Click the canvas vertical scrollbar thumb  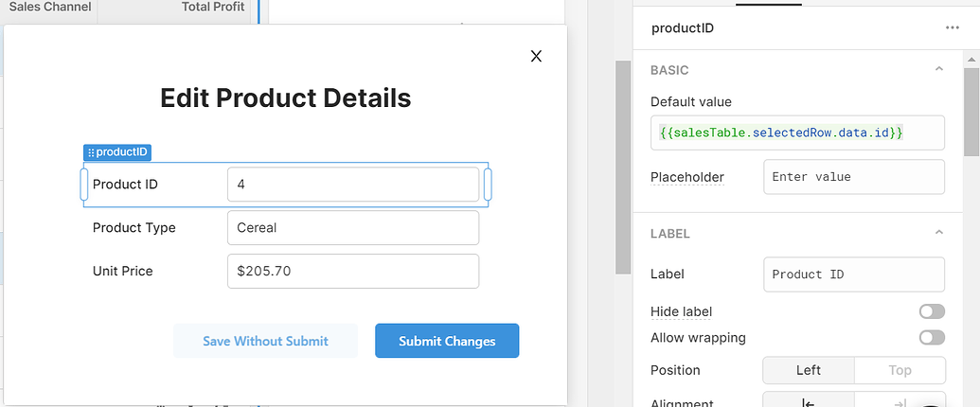point(623,167)
